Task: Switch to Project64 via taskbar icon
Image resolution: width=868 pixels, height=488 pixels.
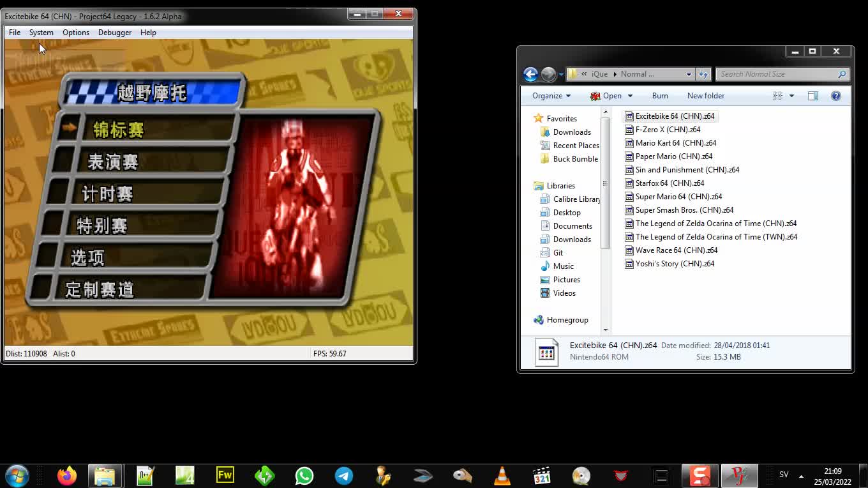Action: coord(740,476)
